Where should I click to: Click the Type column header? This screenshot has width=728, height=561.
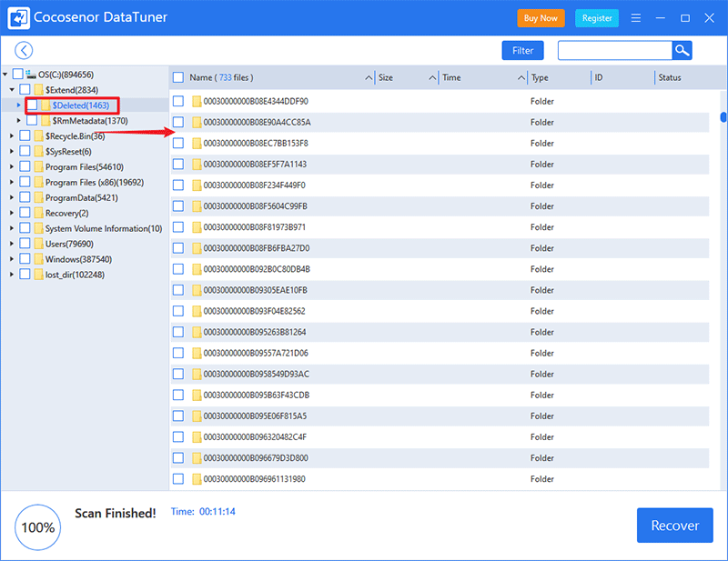click(x=540, y=77)
